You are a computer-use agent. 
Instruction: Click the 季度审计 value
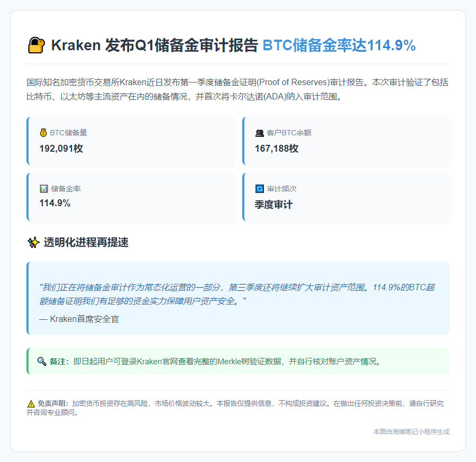273,205
